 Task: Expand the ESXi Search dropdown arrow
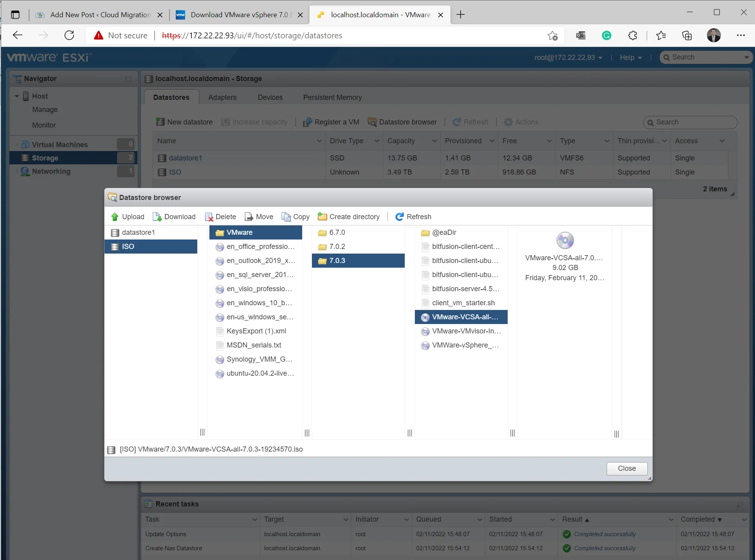(x=746, y=58)
